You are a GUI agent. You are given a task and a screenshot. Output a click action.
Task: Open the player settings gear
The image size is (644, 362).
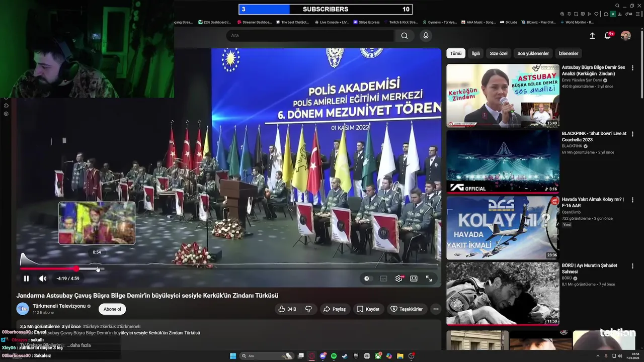pos(398,279)
